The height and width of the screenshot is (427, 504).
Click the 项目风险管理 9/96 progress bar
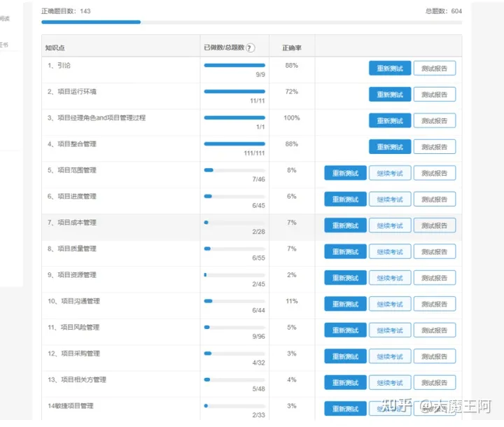[x=234, y=328]
